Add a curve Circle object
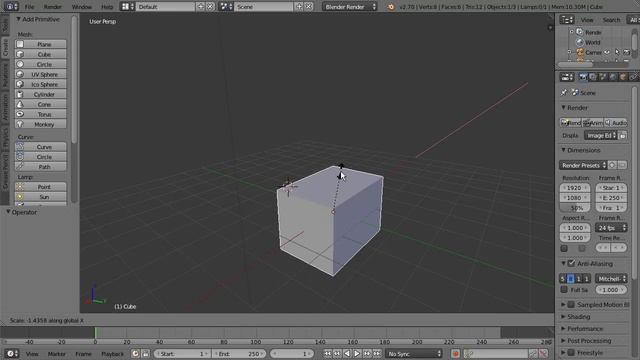640x360 pixels. pyautogui.click(x=40, y=157)
